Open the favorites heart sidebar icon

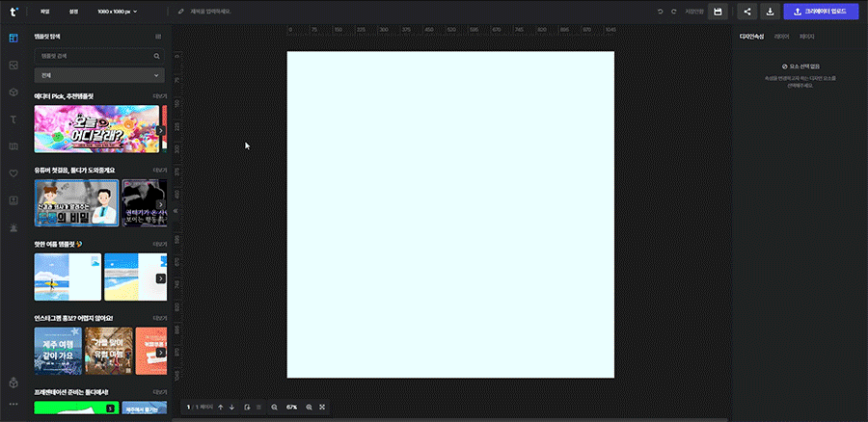tap(14, 173)
